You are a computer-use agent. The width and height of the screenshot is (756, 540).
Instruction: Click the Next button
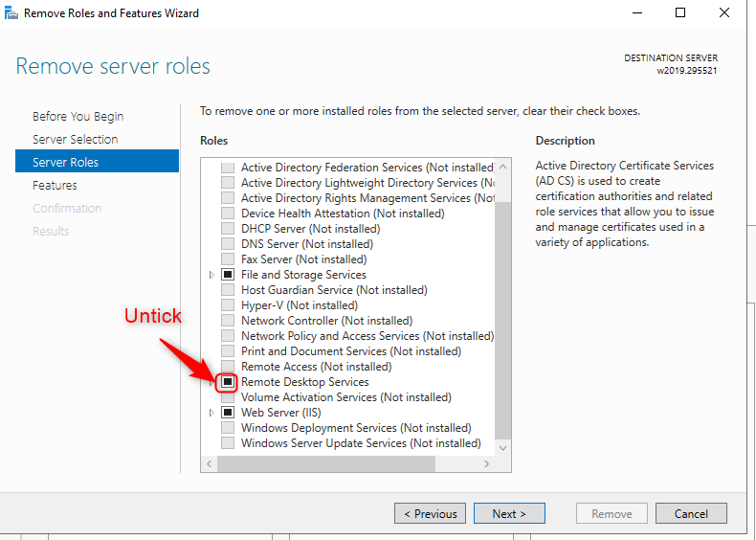[x=509, y=513]
